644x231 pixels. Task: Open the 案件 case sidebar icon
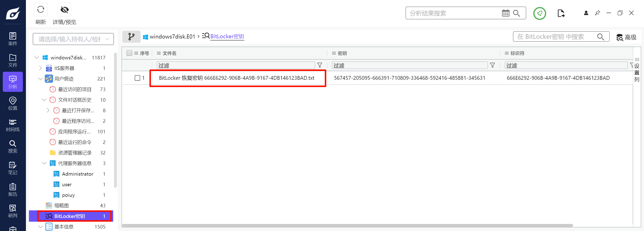point(13,39)
